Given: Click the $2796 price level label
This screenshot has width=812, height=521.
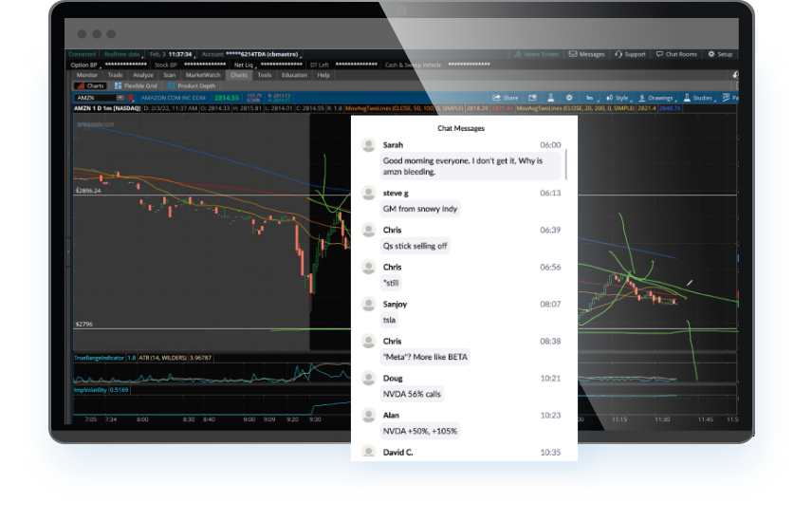Looking at the screenshot, I should 83,324.
